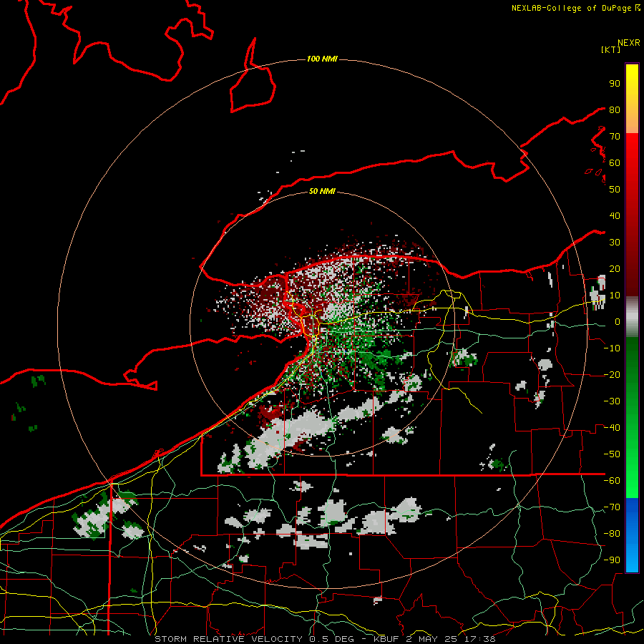
Task: Click the 17:38 timestamp in the caption
Action: (479, 639)
